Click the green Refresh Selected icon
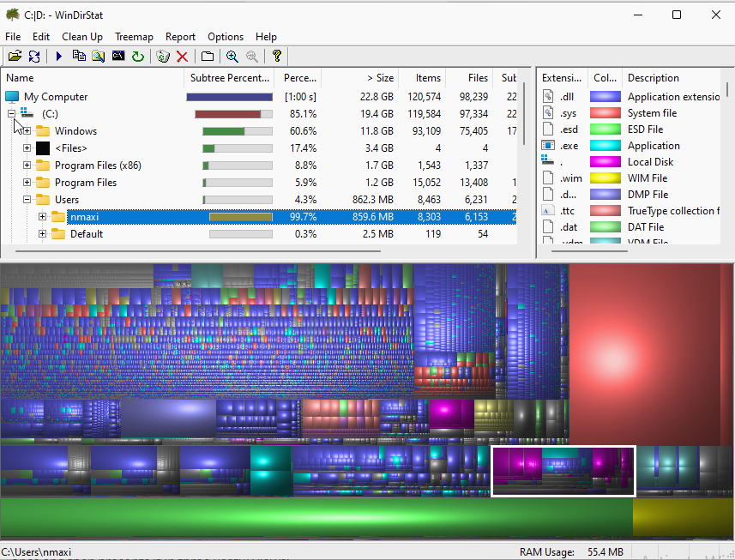The height and width of the screenshot is (560, 735). point(137,56)
